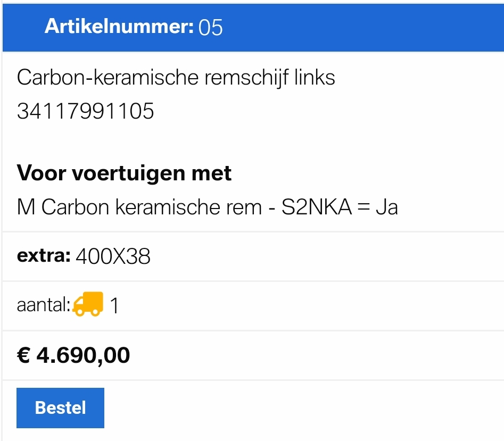The height and width of the screenshot is (441, 504).
Task: Click the euro symbol before the price
Action: [23, 355]
